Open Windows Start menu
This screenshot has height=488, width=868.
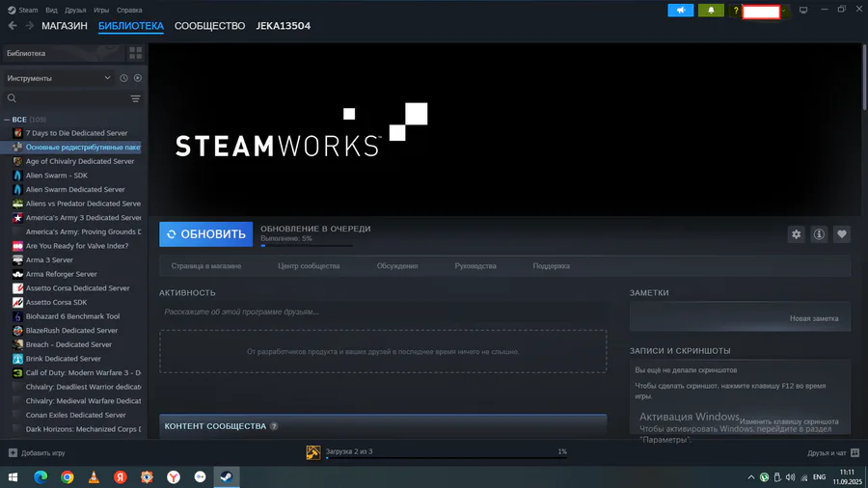[x=13, y=477]
